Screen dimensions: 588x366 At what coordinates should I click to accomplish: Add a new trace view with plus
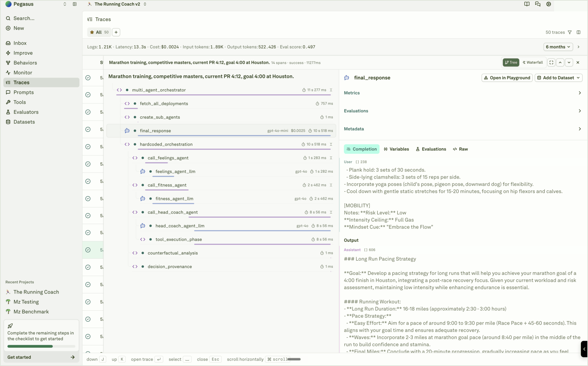pyautogui.click(x=116, y=32)
